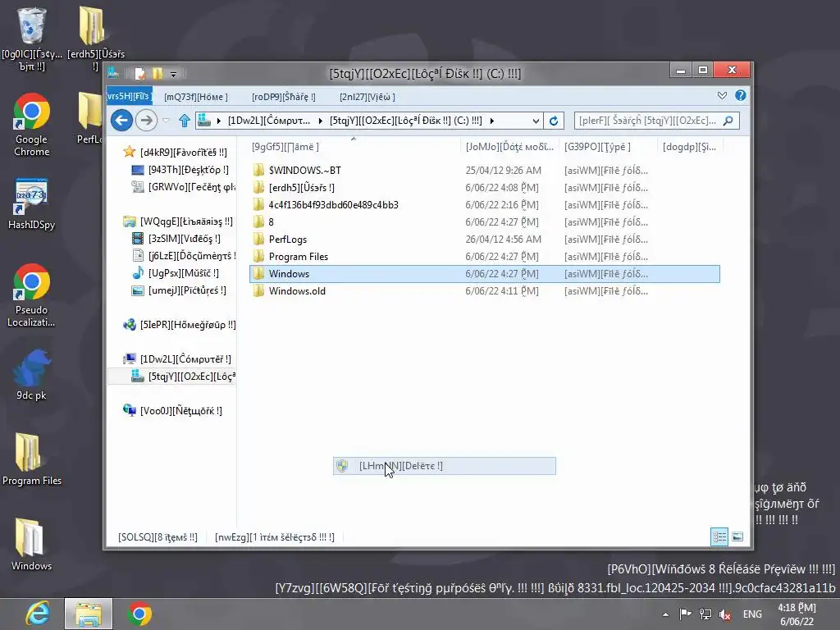Select the $WINDOWS.~BT folder

pos(485,171)
